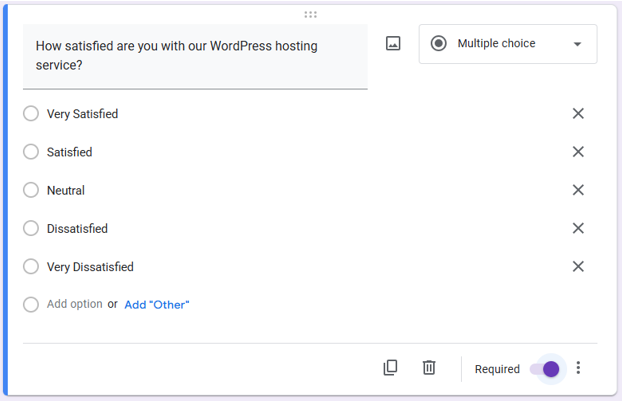The height and width of the screenshot is (401, 622).
Task: Select the Neutral radio button
Action: click(31, 190)
